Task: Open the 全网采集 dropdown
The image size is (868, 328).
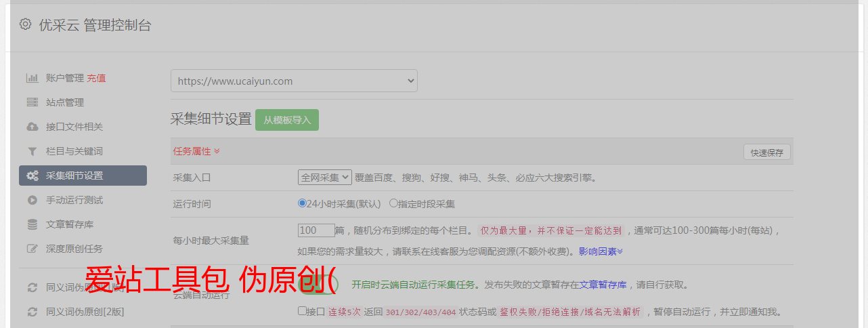Action: click(325, 178)
